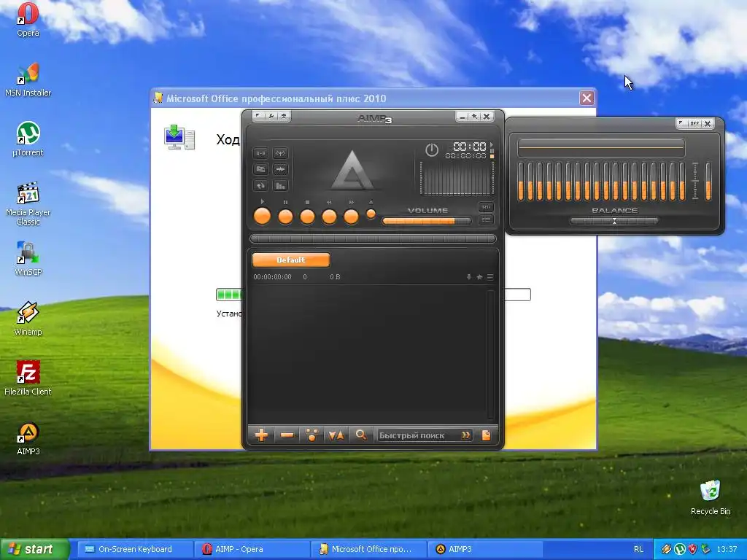
Task: Click the AIMP3 utilities title bar icon
Action: (284, 116)
